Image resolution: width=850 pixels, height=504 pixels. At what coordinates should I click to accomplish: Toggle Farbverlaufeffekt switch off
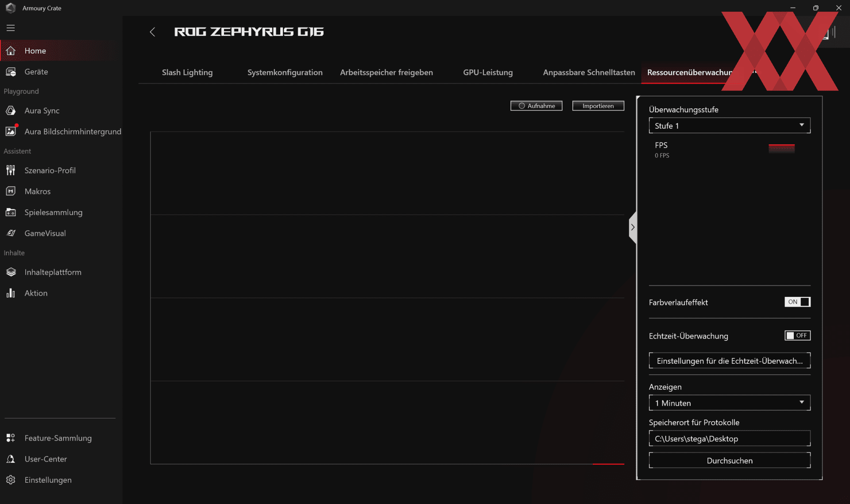point(797,302)
